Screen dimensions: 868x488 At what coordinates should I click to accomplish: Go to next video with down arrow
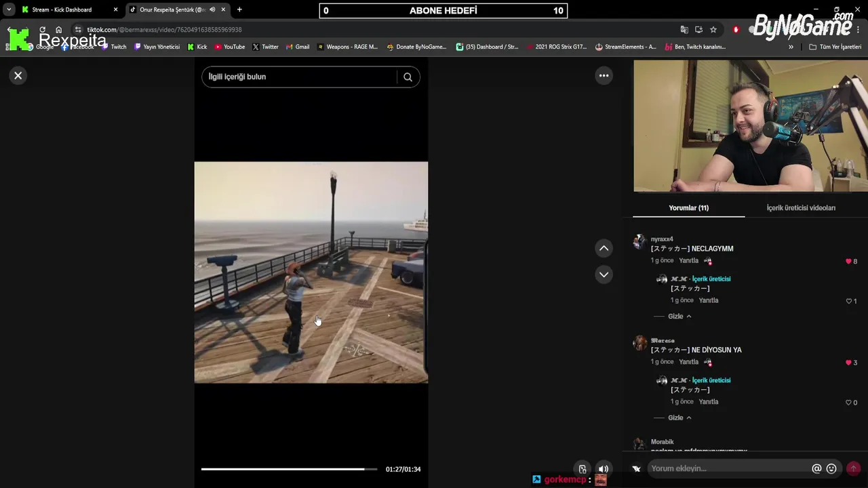click(x=604, y=274)
